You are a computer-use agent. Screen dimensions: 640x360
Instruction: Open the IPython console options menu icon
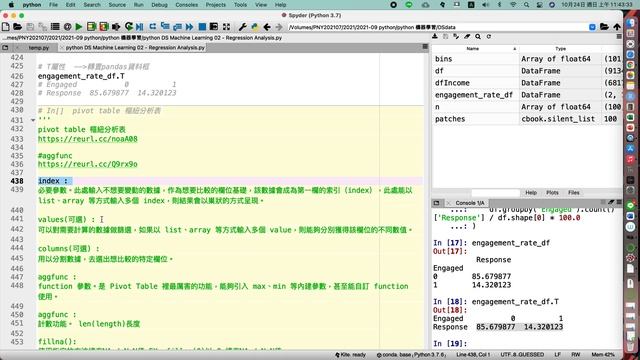[x=619, y=202]
